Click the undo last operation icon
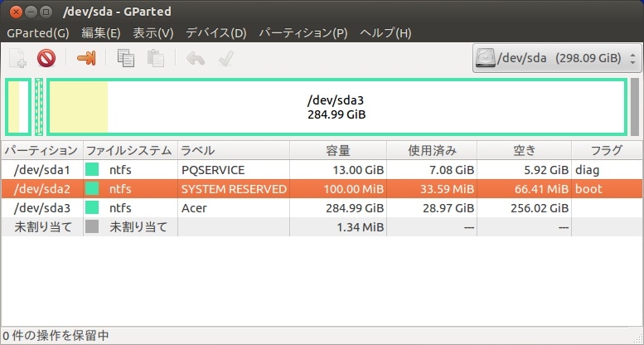 click(x=195, y=59)
